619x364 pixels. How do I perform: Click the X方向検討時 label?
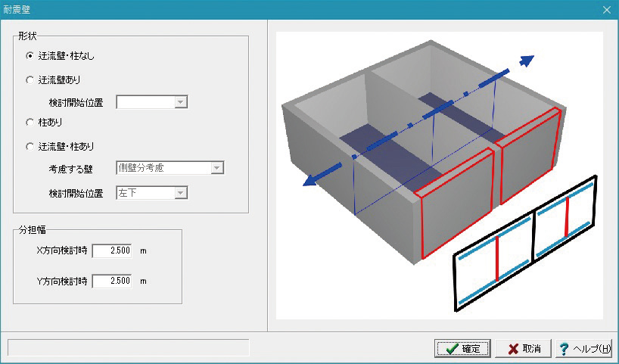pos(61,250)
